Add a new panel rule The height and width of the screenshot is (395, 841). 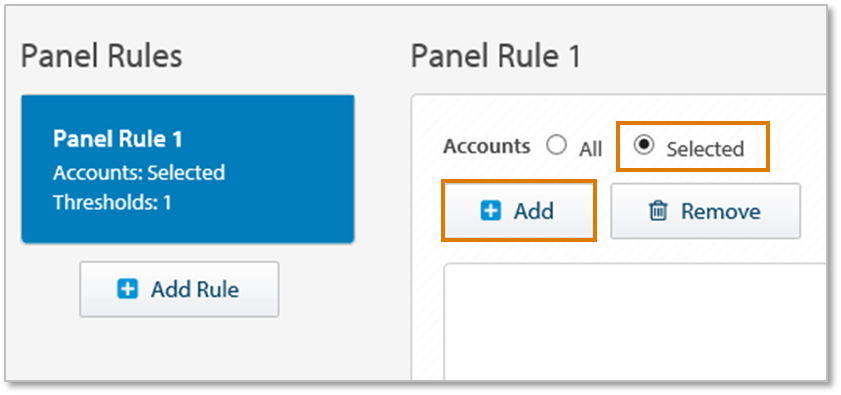(x=179, y=289)
